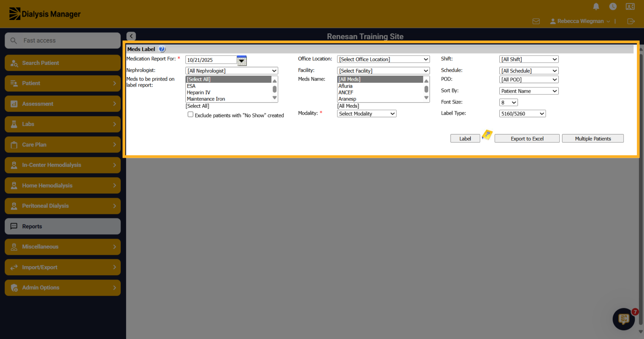Viewport: 644px width, 339px height.
Task: Open the Office Location dropdown
Action: pos(383,59)
